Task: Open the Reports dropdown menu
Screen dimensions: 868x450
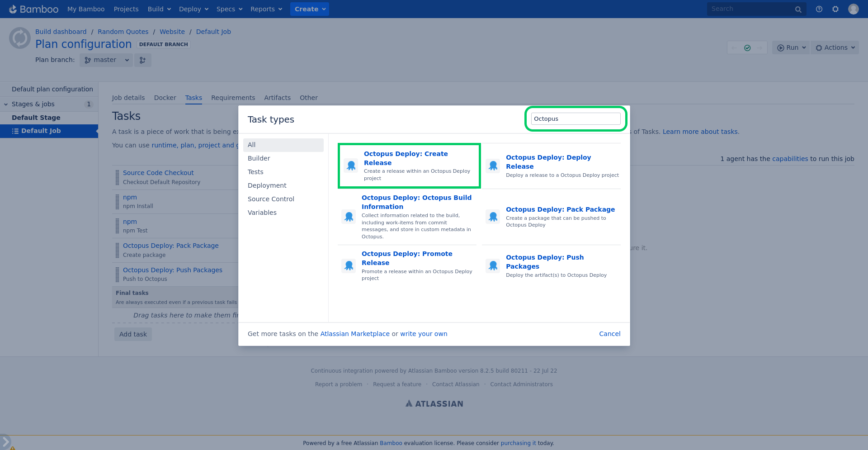Action: 266,9
